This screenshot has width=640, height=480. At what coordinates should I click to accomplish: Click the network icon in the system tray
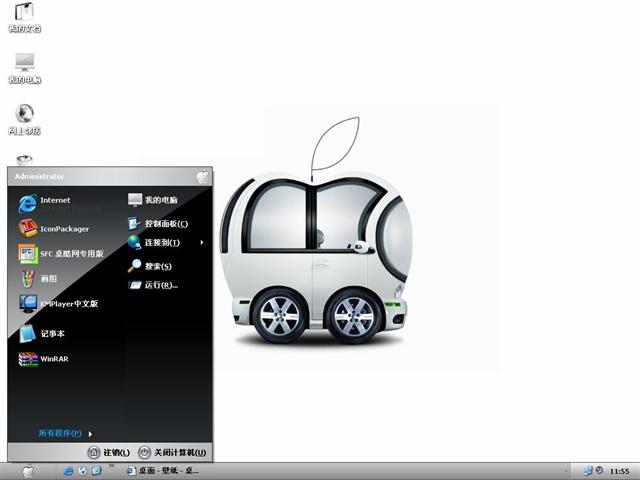tap(588, 471)
